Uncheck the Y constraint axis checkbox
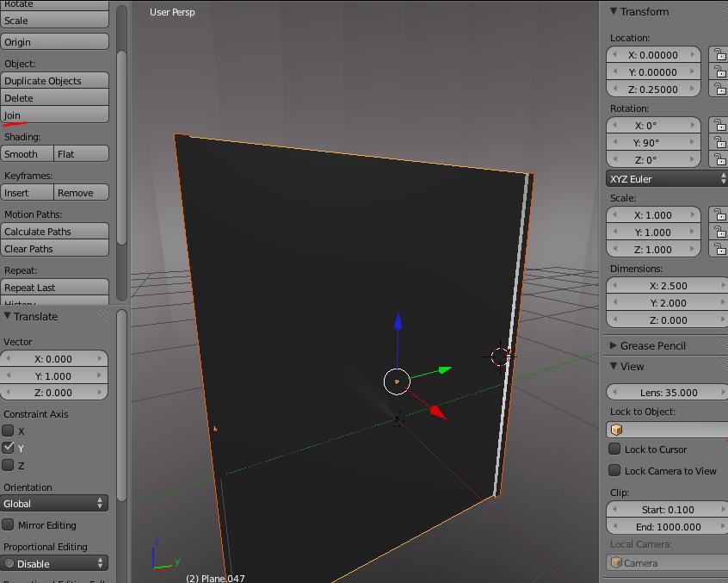This screenshot has width=728, height=583. pos(8,448)
